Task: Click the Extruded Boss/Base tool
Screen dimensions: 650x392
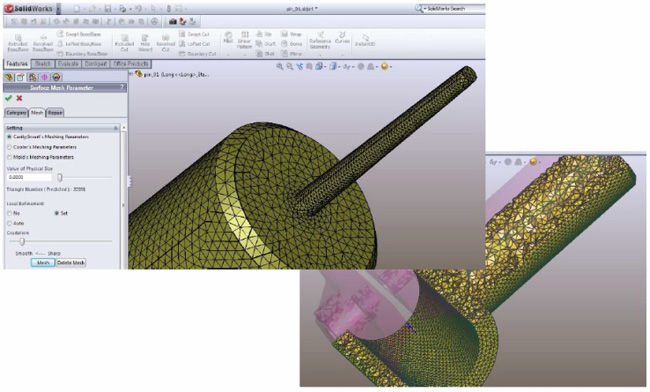Action: 18,43
